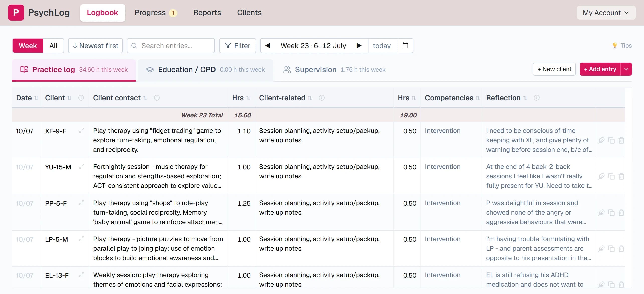This screenshot has width=644, height=294.
Task: Expand the XF-9-F client details
Action: (x=82, y=131)
